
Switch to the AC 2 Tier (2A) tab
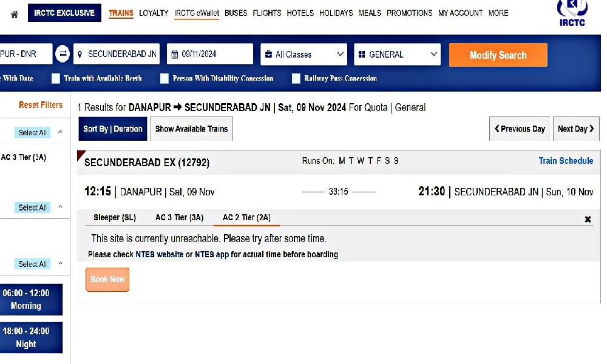click(x=246, y=217)
